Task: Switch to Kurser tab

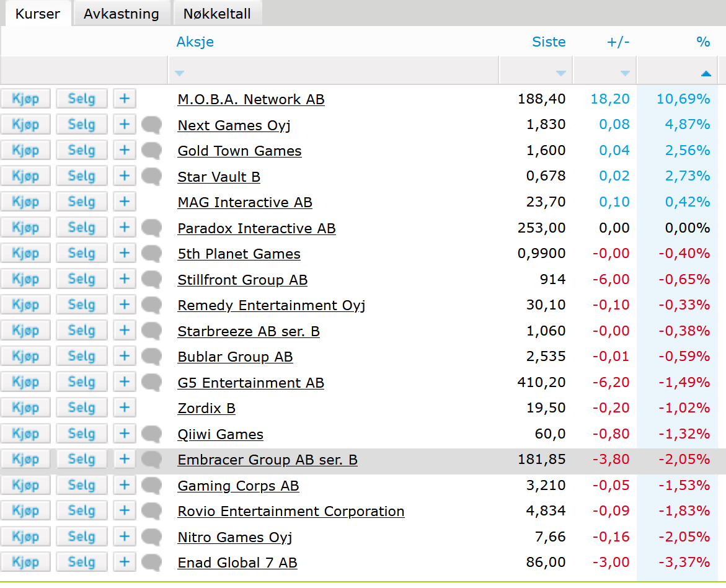Action: pos(37,14)
